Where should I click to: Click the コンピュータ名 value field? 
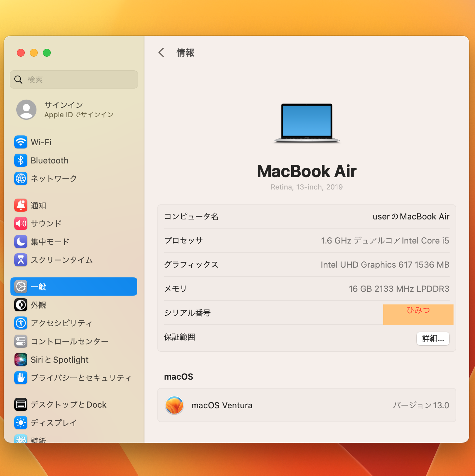tap(411, 217)
